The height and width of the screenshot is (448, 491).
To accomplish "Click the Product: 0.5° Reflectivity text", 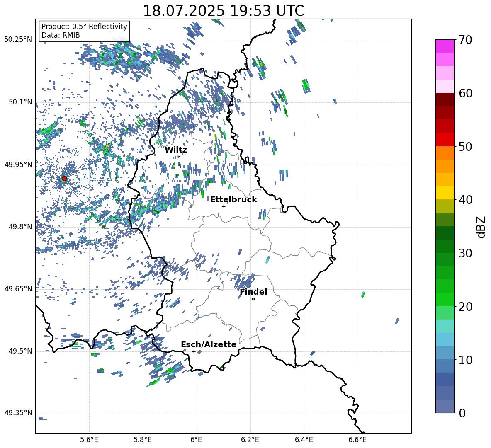I will click(x=84, y=26).
